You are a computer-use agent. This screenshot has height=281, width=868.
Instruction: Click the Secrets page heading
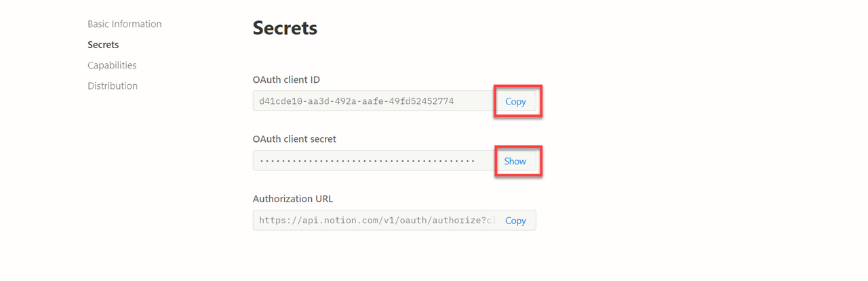pyautogui.click(x=285, y=28)
